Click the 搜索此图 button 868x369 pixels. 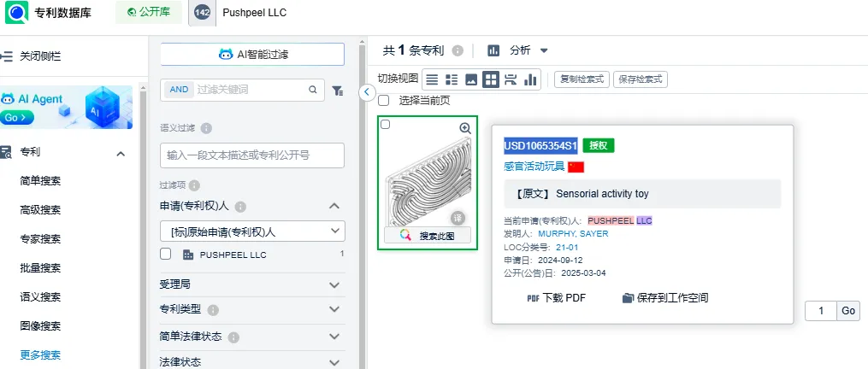(x=428, y=236)
